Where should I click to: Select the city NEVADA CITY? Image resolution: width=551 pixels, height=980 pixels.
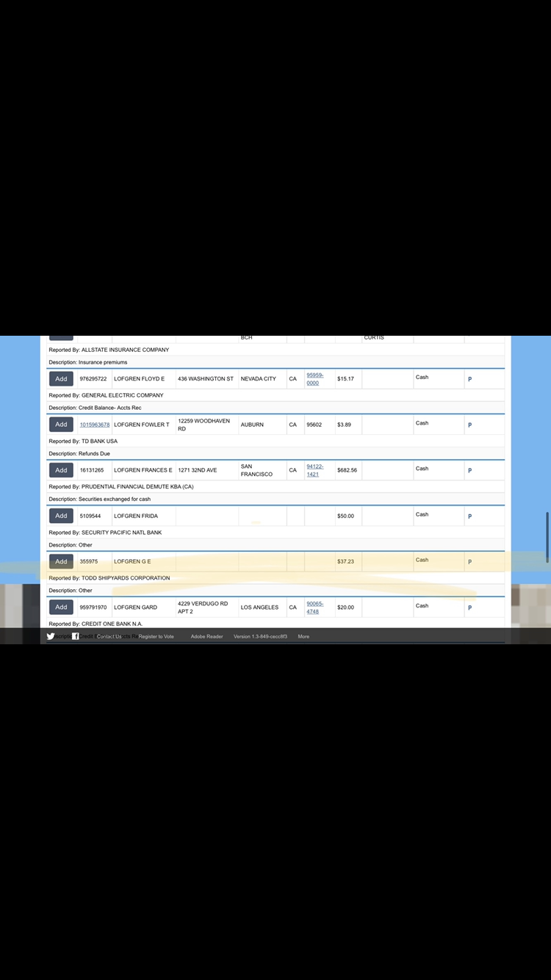tap(259, 379)
